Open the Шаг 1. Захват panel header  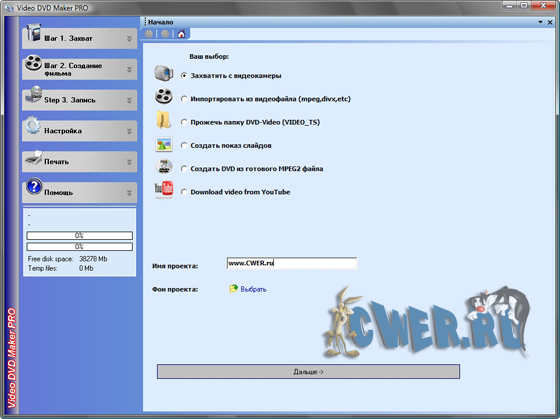[x=79, y=38]
